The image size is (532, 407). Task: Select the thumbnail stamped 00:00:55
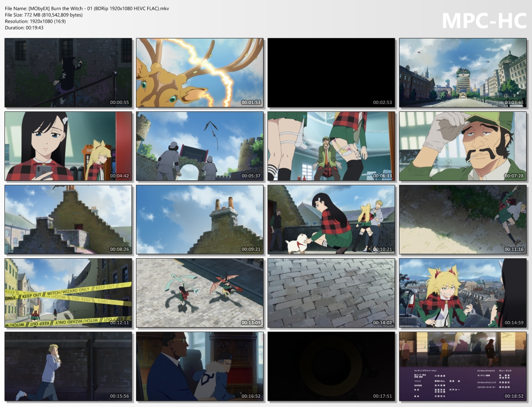click(x=68, y=72)
